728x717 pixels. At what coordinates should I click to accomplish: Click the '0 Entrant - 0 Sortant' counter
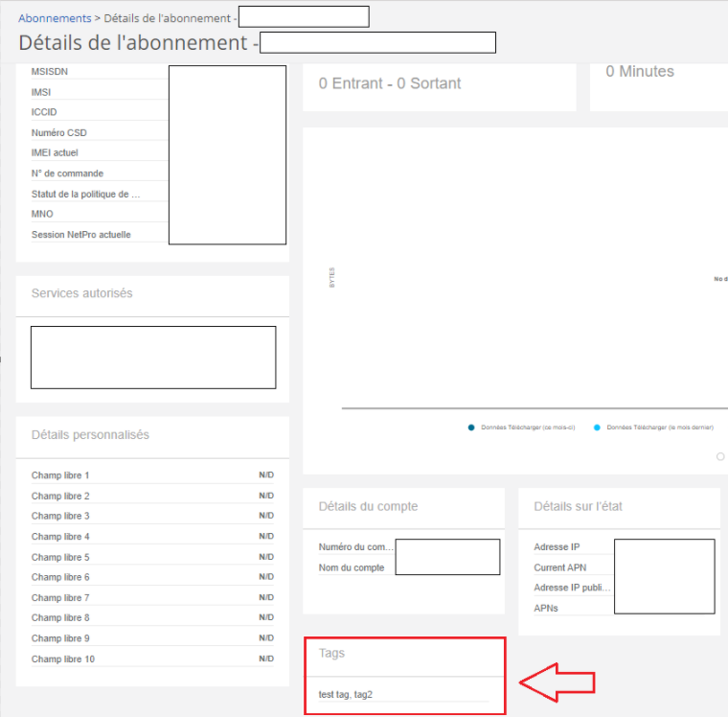(x=390, y=83)
